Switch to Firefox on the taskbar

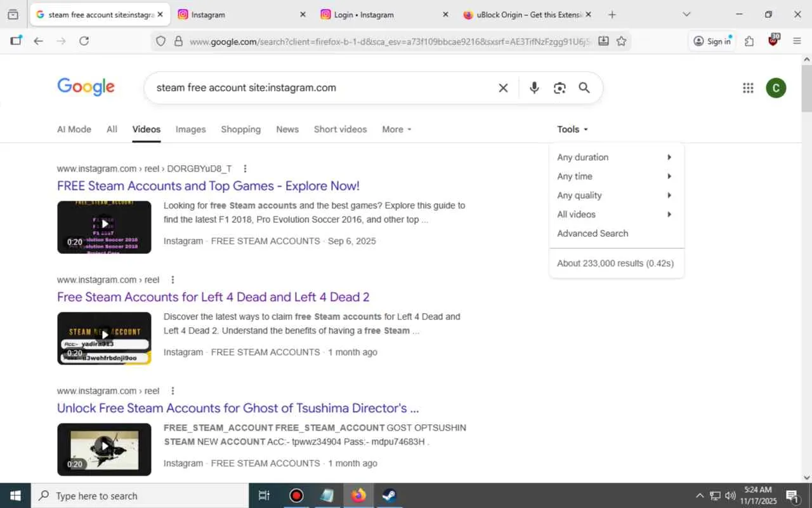[358, 496]
